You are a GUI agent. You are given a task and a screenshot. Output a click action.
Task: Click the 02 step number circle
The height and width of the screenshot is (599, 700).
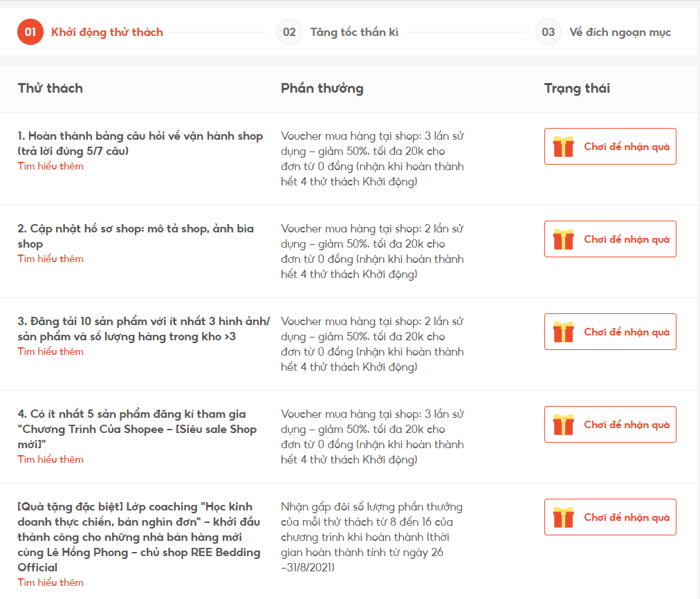click(x=289, y=32)
